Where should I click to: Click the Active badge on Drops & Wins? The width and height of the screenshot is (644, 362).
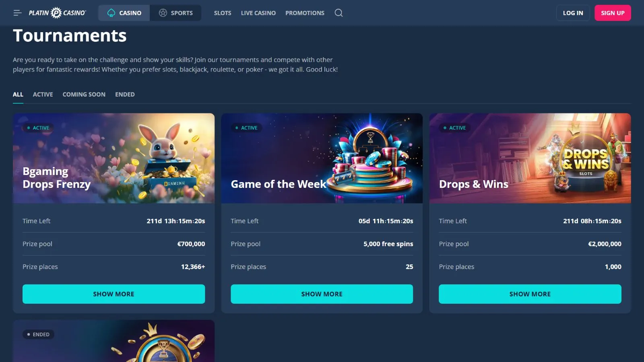455,128
